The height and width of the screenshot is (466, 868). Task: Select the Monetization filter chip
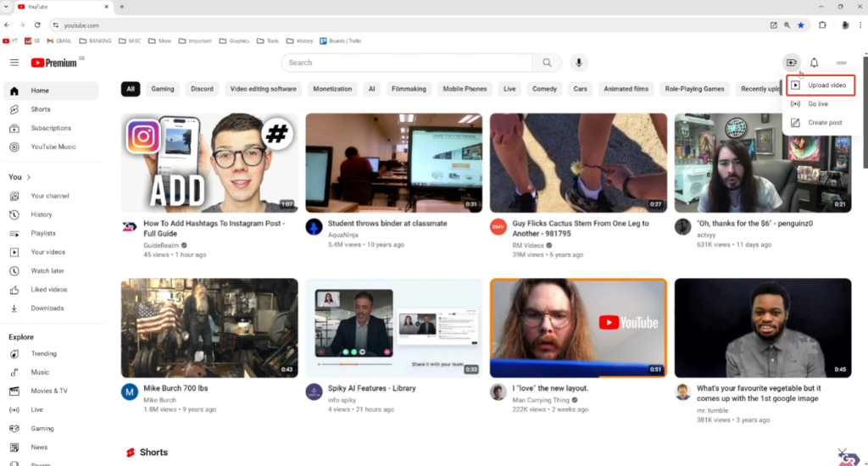click(x=332, y=89)
